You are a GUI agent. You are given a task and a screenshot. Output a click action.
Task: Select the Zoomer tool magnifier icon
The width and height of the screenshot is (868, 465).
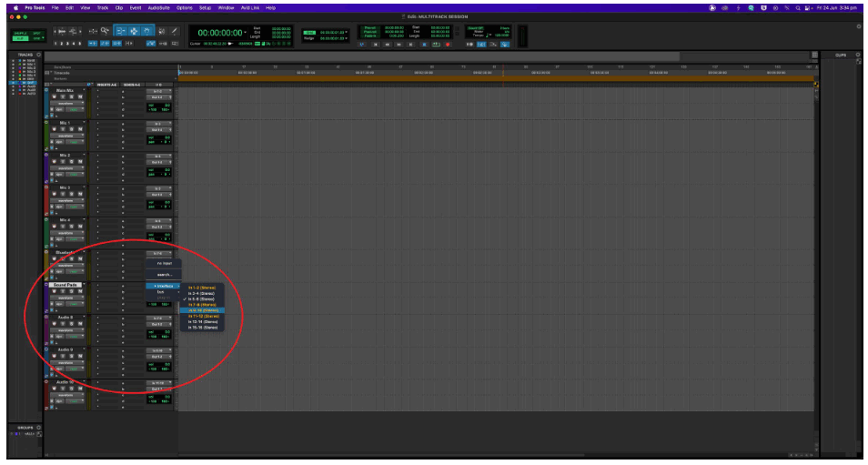(106, 30)
